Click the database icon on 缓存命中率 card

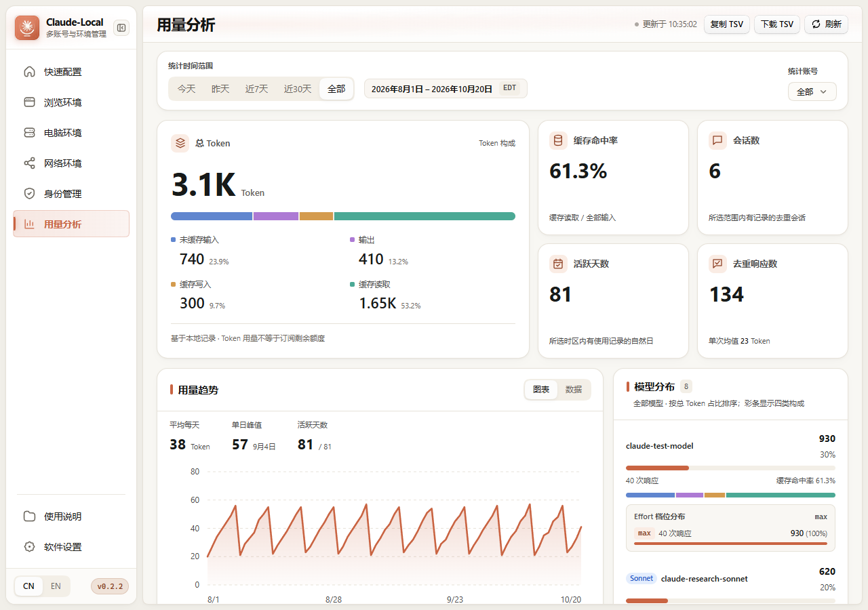(558, 140)
